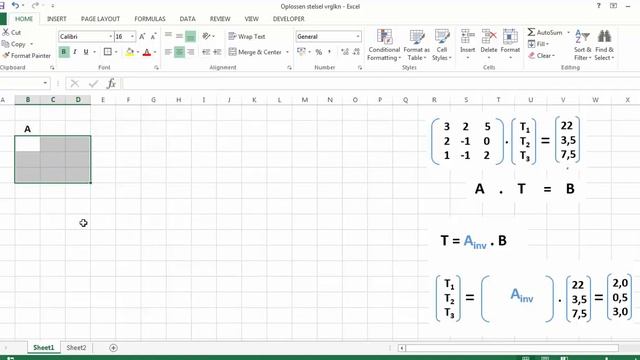Click the Accounting Number Format icon
The height and width of the screenshot is (360, 640).
(301, 52)
